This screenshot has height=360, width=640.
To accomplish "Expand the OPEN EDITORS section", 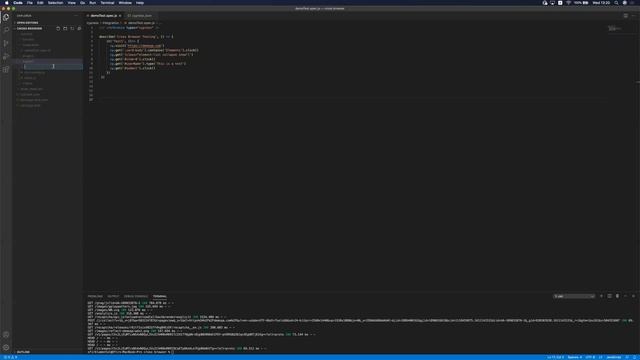I will 27,23.
